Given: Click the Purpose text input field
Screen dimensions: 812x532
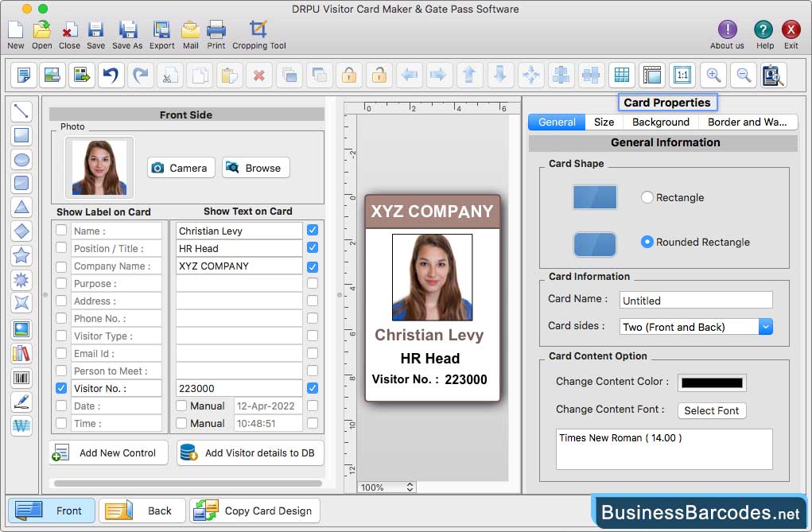Looking at the screenshot, I should 239,283.
